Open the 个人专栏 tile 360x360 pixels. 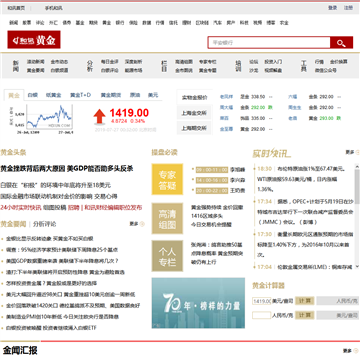click(x=167, y=256)
